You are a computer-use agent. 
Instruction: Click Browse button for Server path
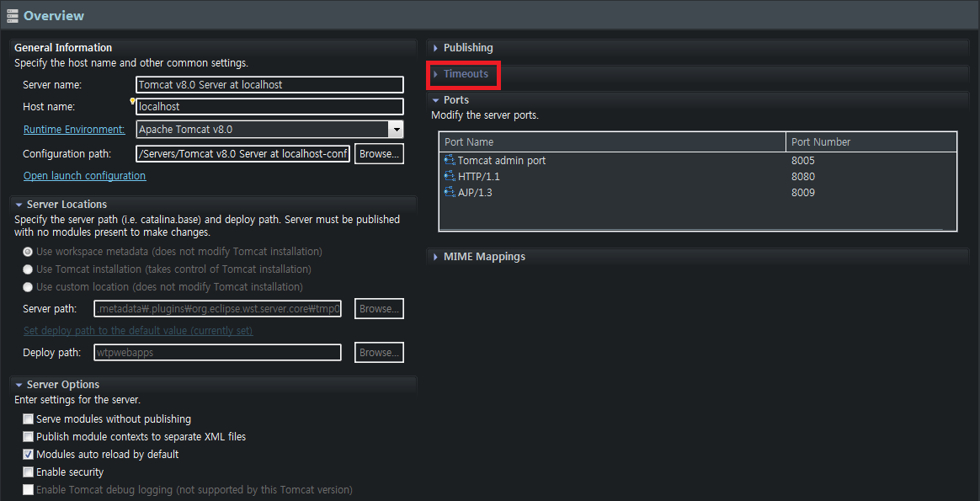tap(379, 308)
